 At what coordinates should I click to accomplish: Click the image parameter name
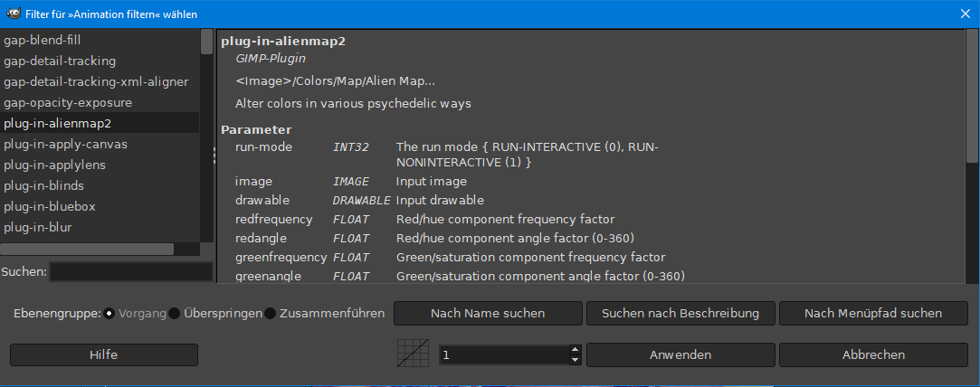pos(253,182)
